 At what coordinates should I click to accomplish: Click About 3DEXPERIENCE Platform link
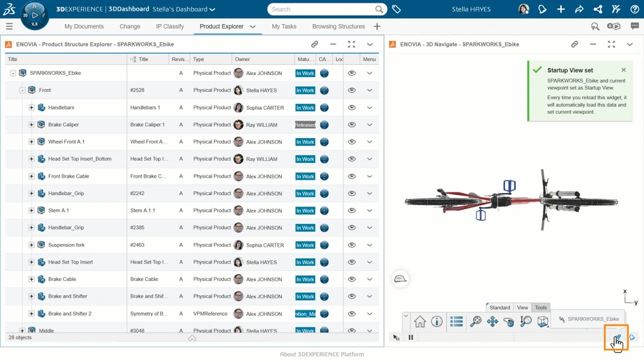coord(322,354)
